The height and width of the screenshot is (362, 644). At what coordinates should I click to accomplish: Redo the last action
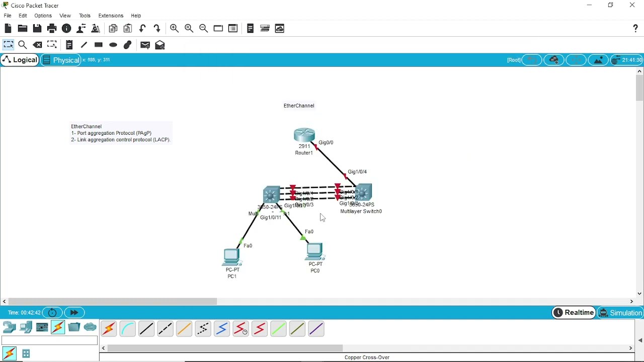click(157, 29)
